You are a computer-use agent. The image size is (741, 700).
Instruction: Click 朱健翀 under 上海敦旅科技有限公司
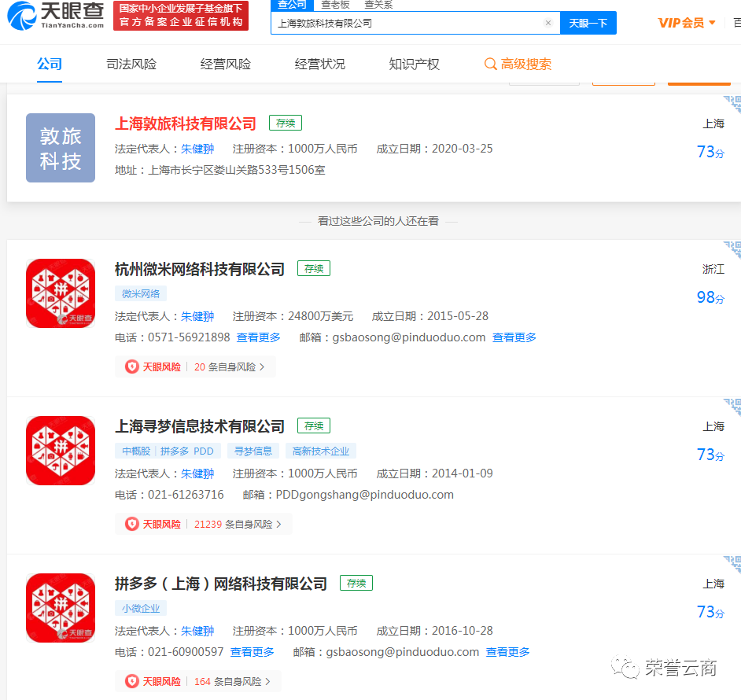point(197,149)
